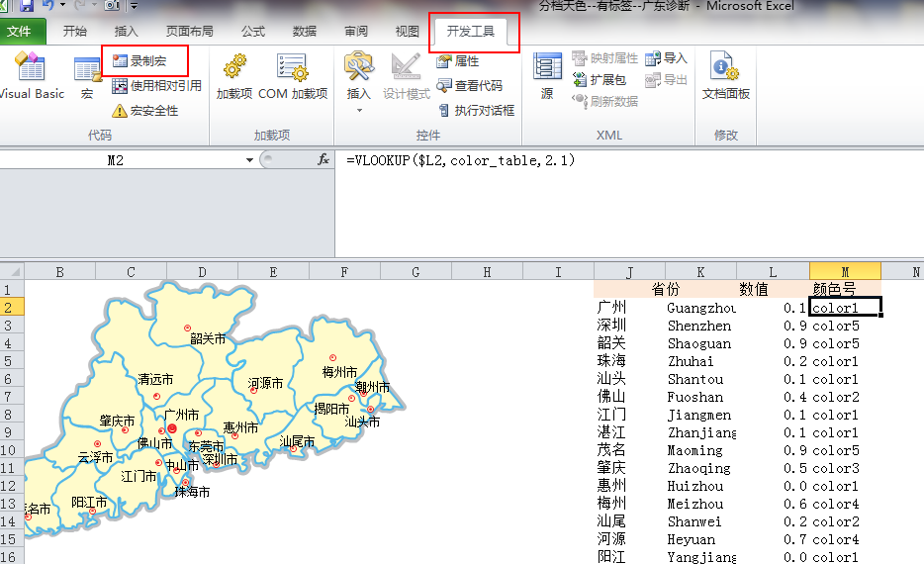Click the 数值 header cell
Screen dimensions: 924x564
point(754,289)
